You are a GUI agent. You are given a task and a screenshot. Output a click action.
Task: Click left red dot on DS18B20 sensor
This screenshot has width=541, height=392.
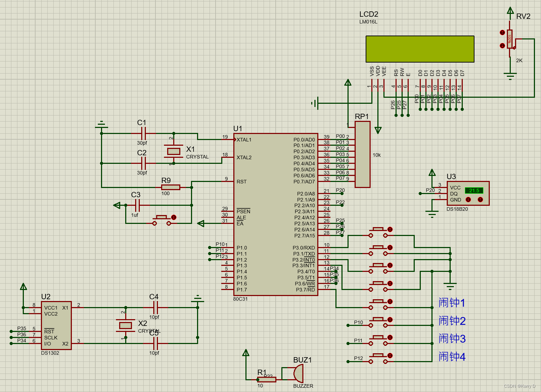click(x=468, y=200)
